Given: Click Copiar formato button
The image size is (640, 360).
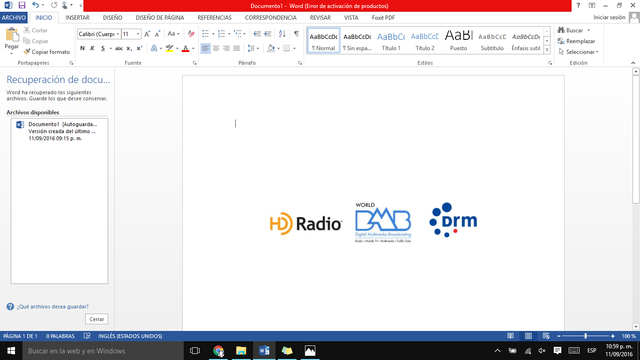Looking at the screenshot, I should pos(47,52).
